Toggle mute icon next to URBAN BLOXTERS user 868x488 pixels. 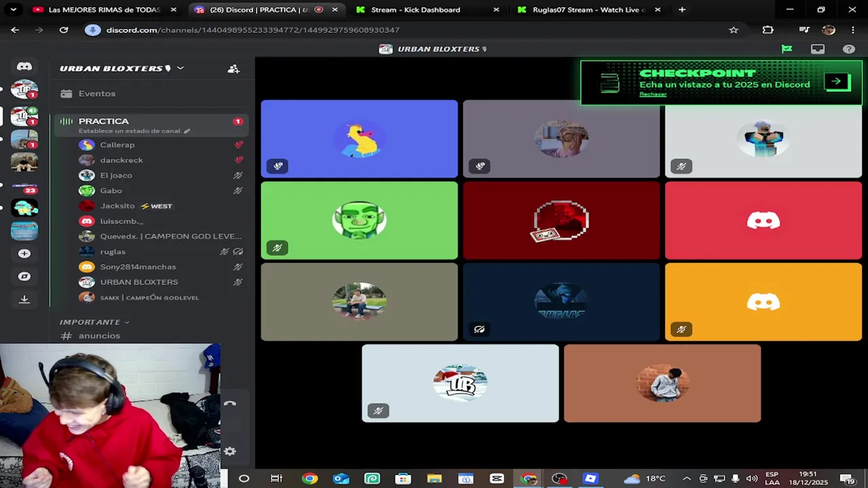pos(238,282)
